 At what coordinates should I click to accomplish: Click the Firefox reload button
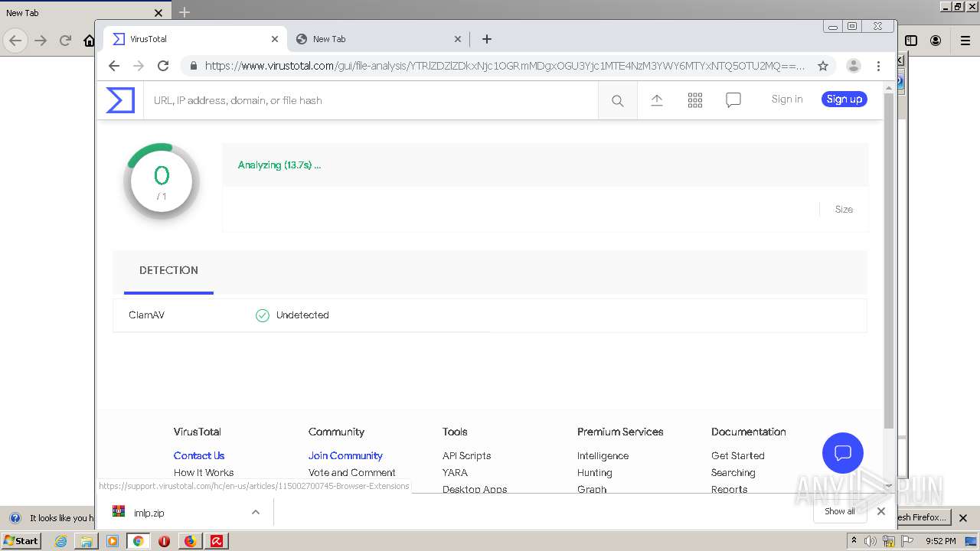[65, 41]
